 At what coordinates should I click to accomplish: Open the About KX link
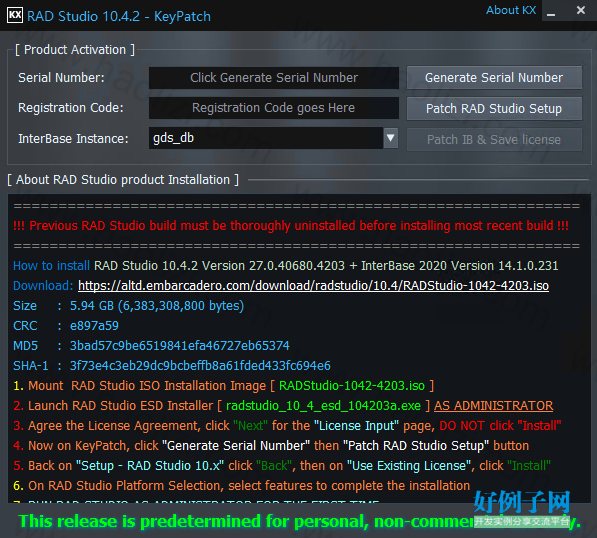[511, 10]
